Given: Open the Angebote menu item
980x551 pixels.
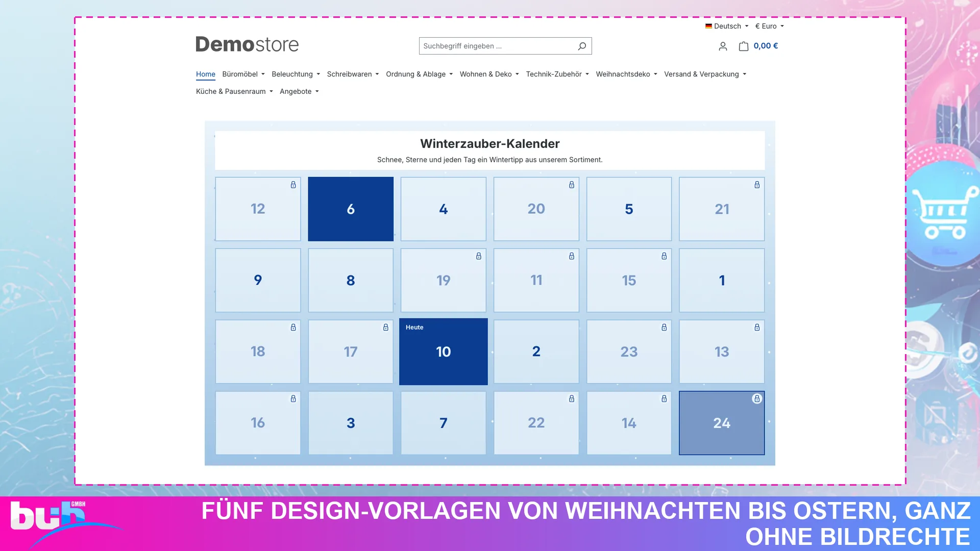Looking at the screenshot, I should click(x=299, y=91).
